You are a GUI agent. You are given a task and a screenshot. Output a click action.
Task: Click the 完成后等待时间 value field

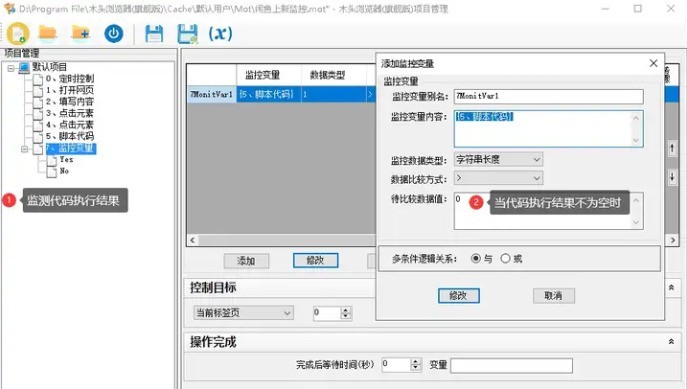(x=396, y=365)
